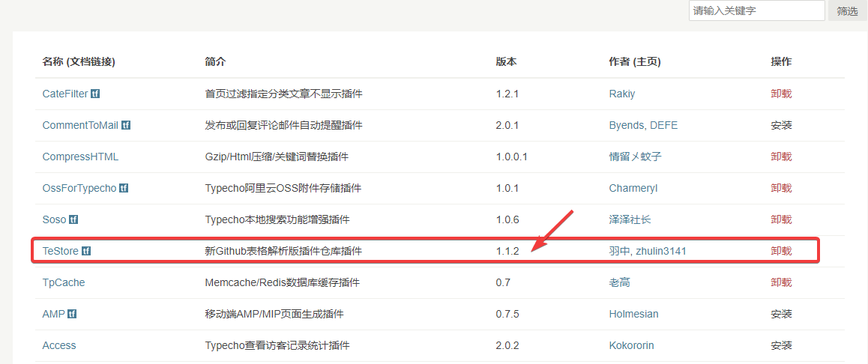Open the TeStore plugin link
The width and height of the screenshot is (868, 364).
tap(60, 251)
